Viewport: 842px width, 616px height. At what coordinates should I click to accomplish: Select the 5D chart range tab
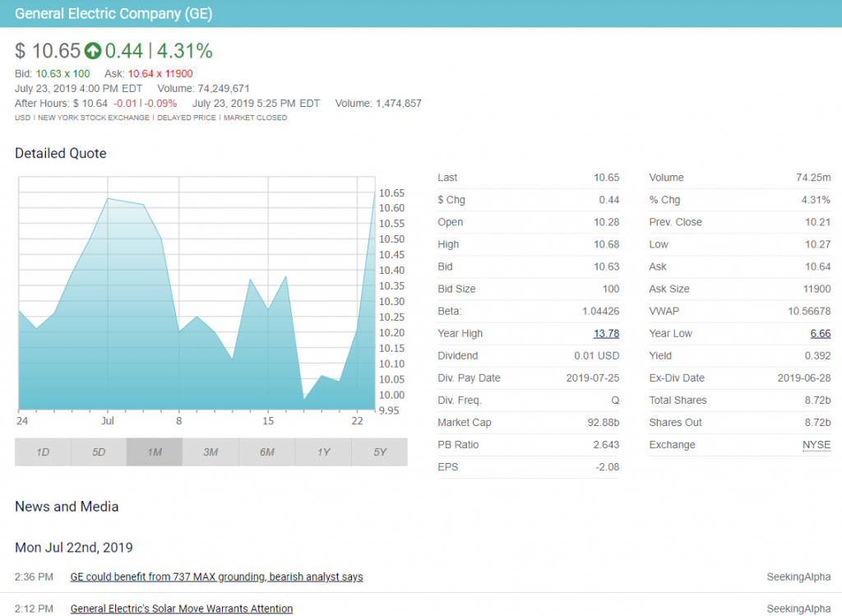pos(99,452)
